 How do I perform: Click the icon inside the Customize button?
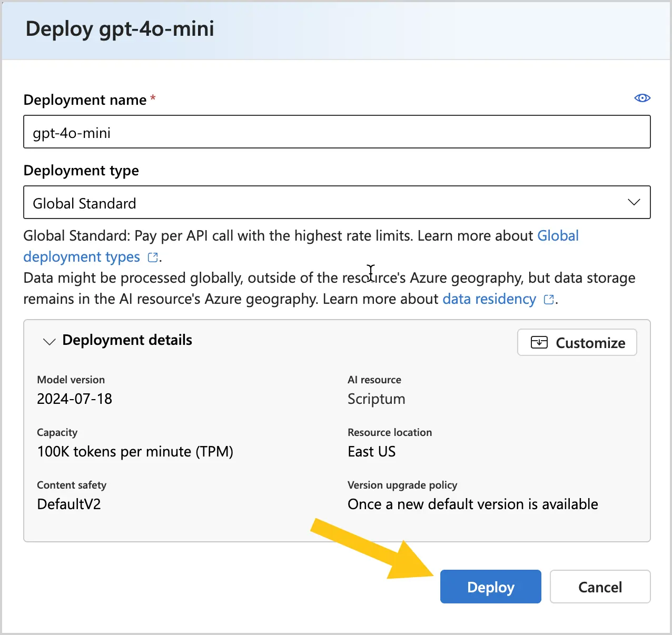539,342
